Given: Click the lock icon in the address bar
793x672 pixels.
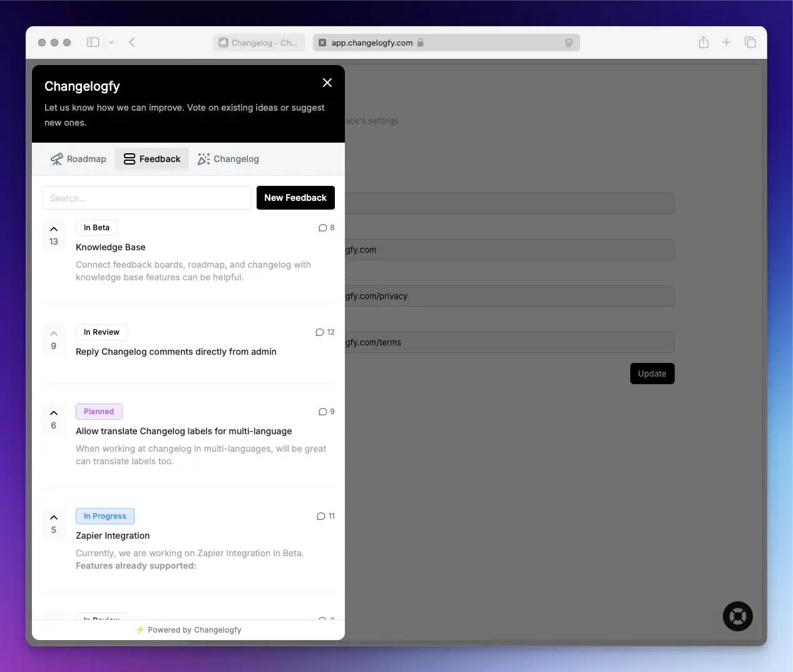Looking at the screenshot, I should coord(421,43).
